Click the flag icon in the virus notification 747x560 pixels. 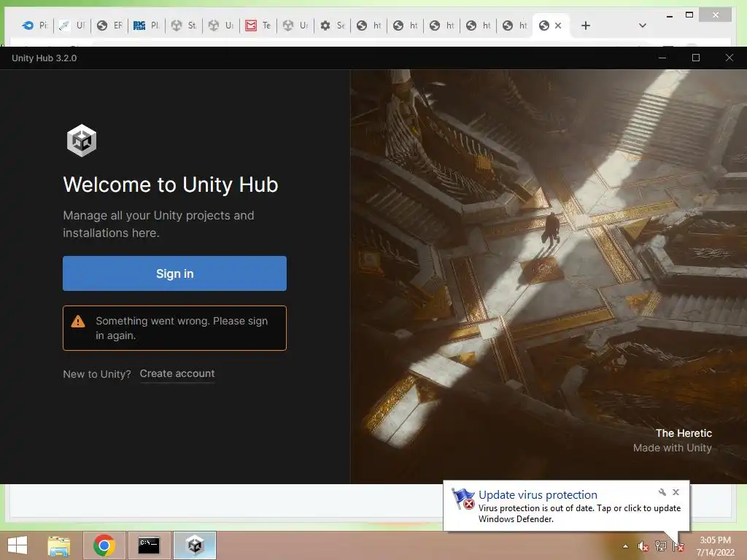click(462, 499)
